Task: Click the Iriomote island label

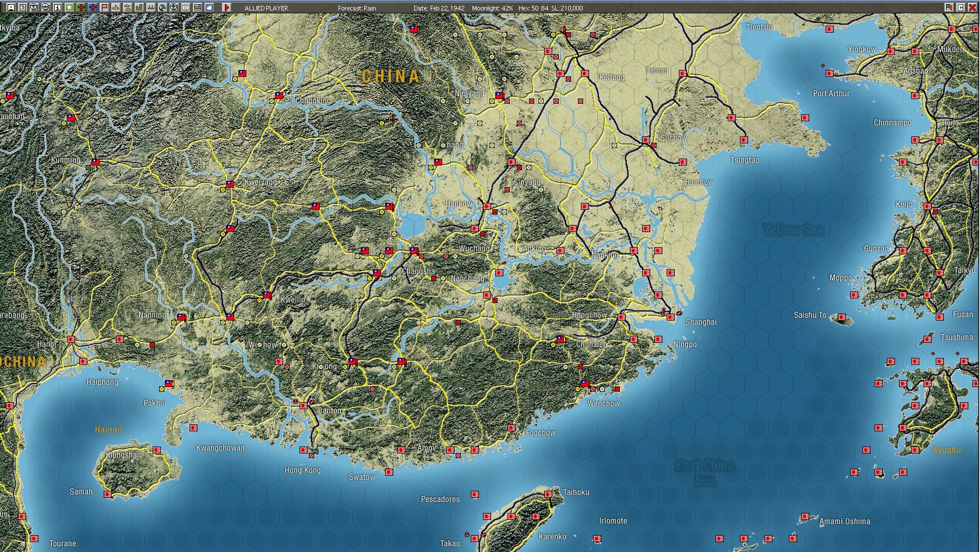Action: 613,521
